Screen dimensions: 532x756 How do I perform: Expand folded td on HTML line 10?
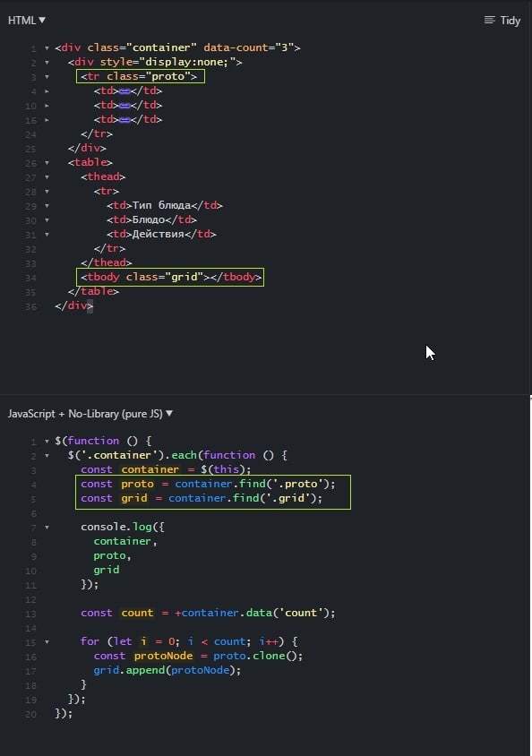[x=47, y=105]
